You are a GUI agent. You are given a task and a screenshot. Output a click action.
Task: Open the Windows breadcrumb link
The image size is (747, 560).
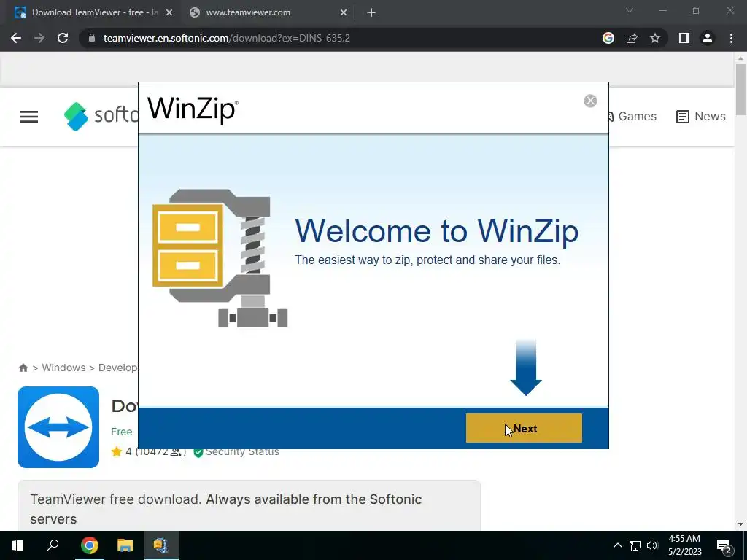click(63, 367)
